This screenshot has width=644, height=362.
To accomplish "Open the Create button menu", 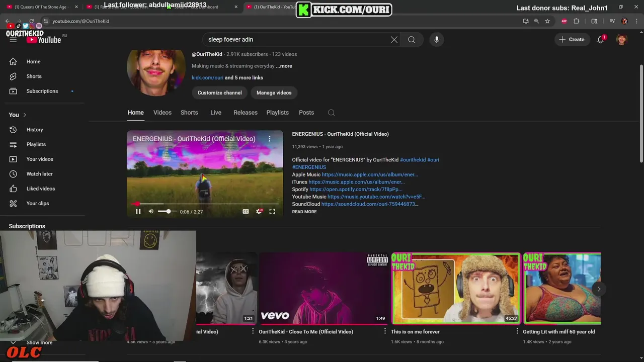I will coord(572,40).
